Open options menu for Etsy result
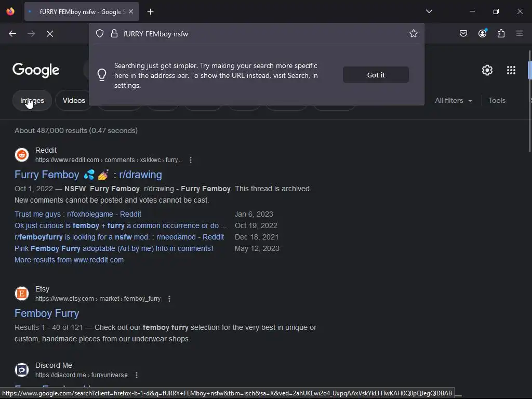 [x=169, y=299]
